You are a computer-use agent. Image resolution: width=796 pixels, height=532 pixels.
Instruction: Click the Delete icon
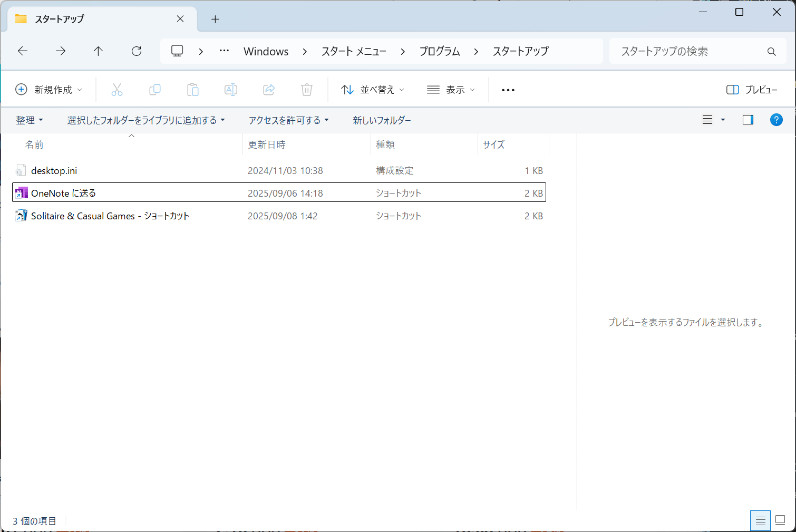point(306,89)
